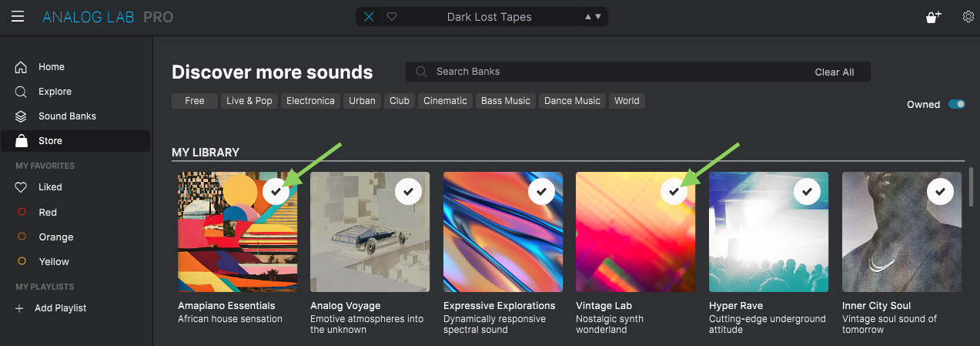Click the checkmark on Expressive Explorations
This screenshot has height=346, width=980.
[541, 191]
